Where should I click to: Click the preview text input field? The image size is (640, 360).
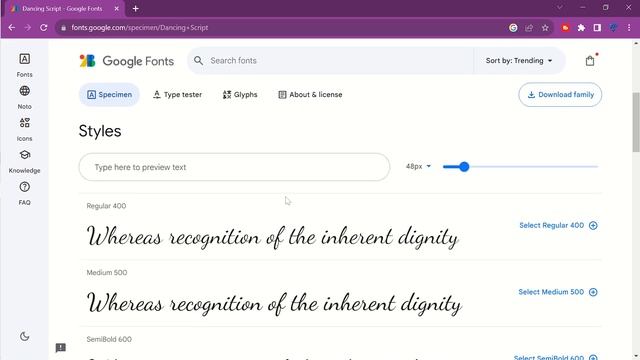point(234,167)
